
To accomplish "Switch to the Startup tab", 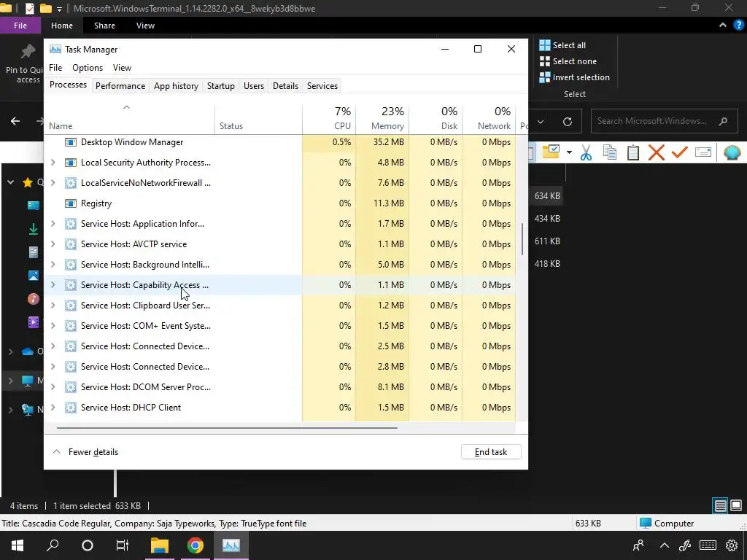I will point(220,86).
